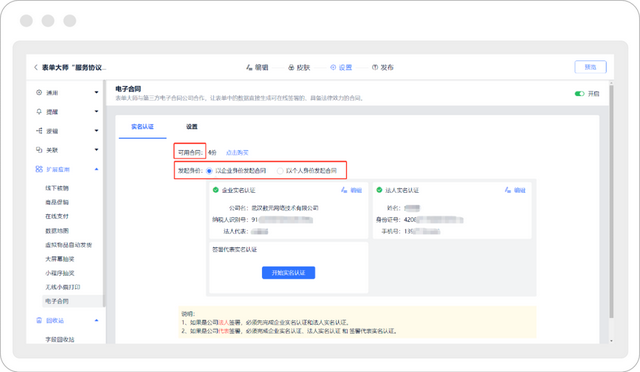Select 以个人身份发起合同 radio option
This screenshot has height=372, width=640.
280,171
